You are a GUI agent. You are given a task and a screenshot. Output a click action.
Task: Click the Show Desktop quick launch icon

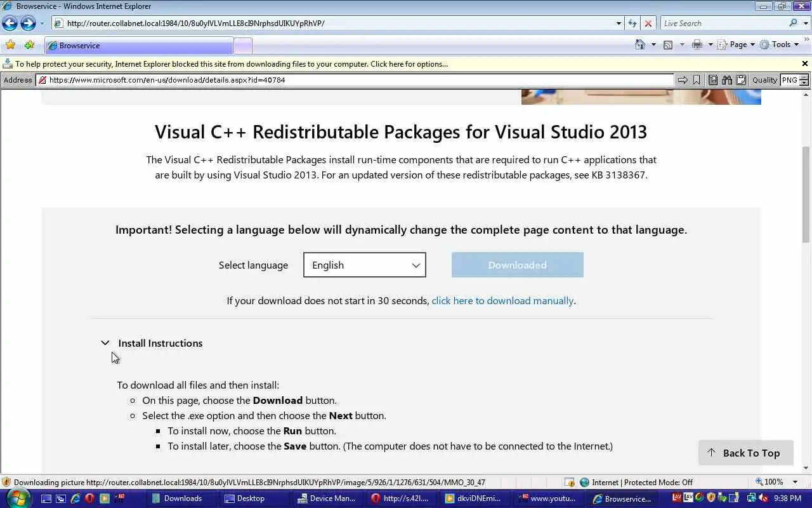[x=46, y=498]
